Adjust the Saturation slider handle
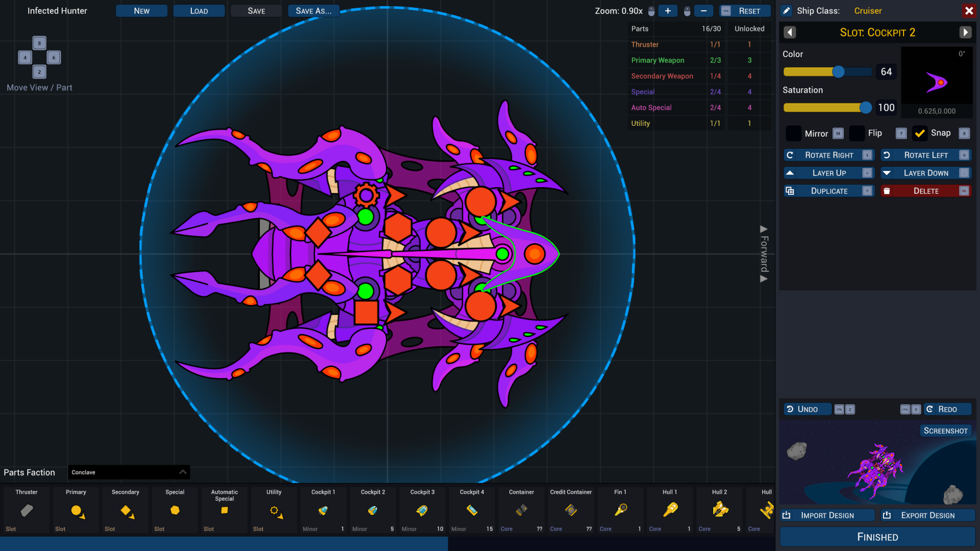Screen dimensions: 980x551 coord(865,108)
